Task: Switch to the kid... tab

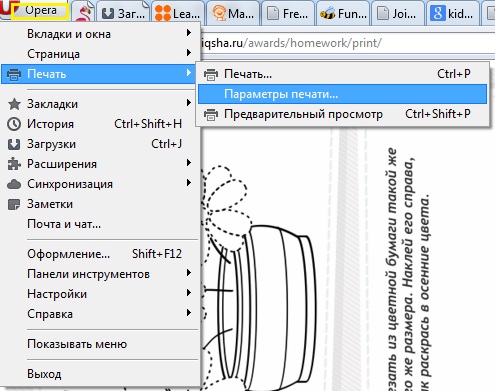Action: (x=453, y=13)
